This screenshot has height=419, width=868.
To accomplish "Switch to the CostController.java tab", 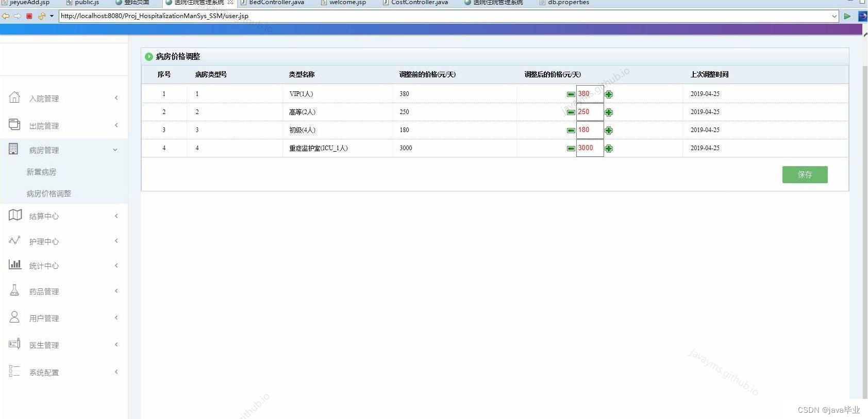I will (x=415, y=3).
